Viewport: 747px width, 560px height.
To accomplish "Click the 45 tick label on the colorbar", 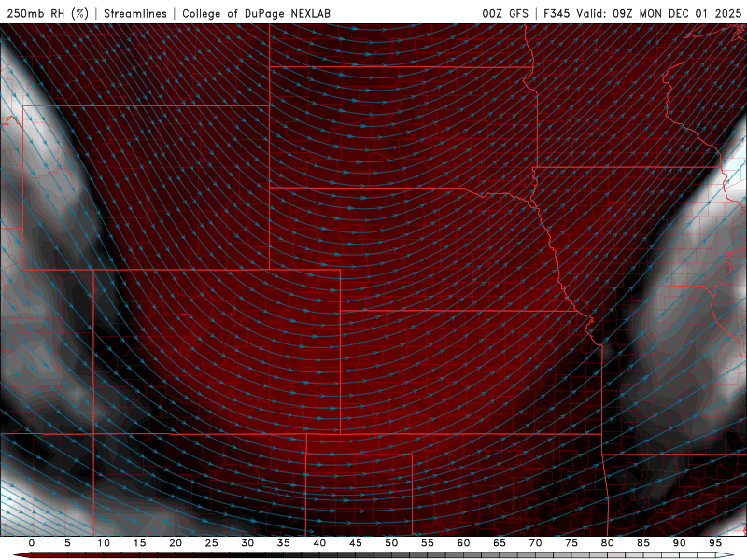I will (x=356, y=543).
